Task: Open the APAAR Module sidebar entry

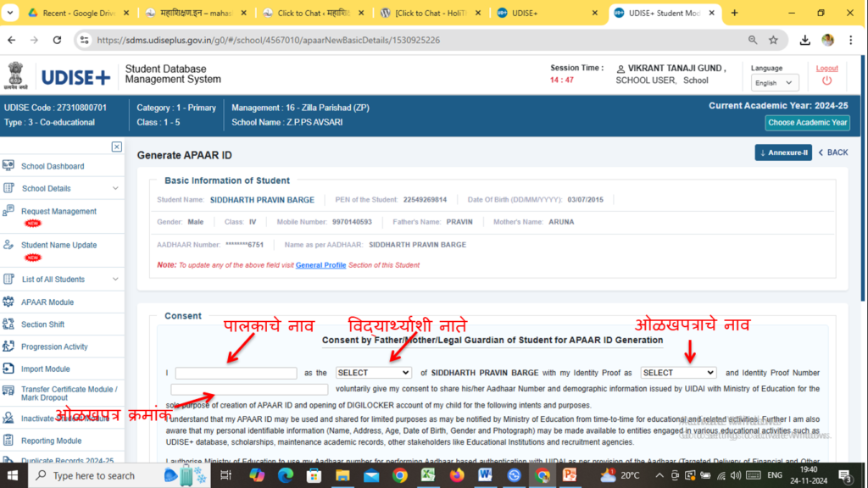Action: 47,302
